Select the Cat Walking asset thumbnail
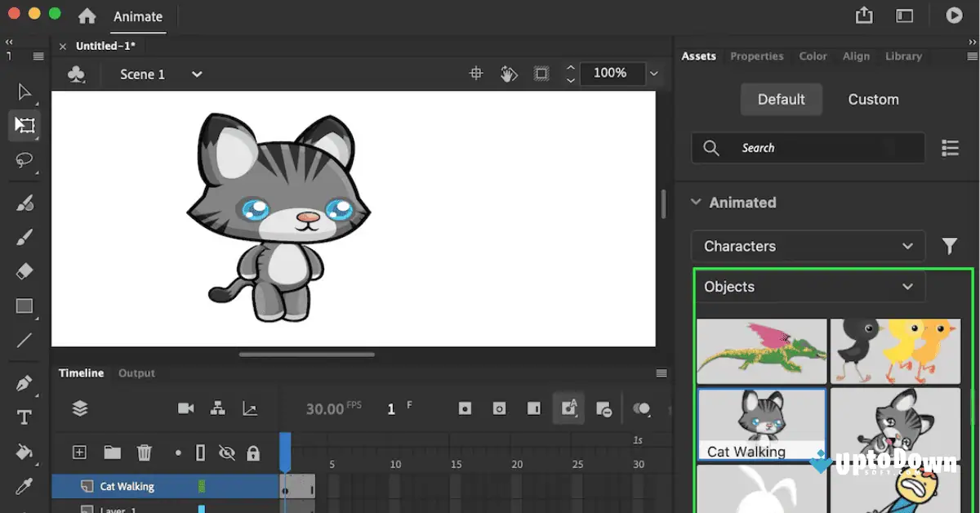Image resolution: width=980 pixels, height=513 pixels. point(761,419)
